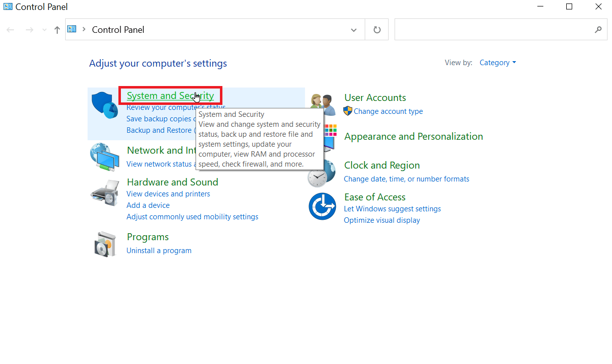This screenshot has width=612, height=364.
Task: Click Uninstall a program link
Action: click(159, 251)
